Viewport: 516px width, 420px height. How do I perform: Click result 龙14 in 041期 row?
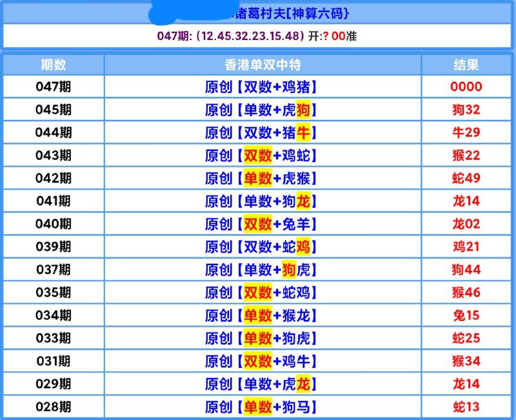pyautogui.click(x=466, y=201)
